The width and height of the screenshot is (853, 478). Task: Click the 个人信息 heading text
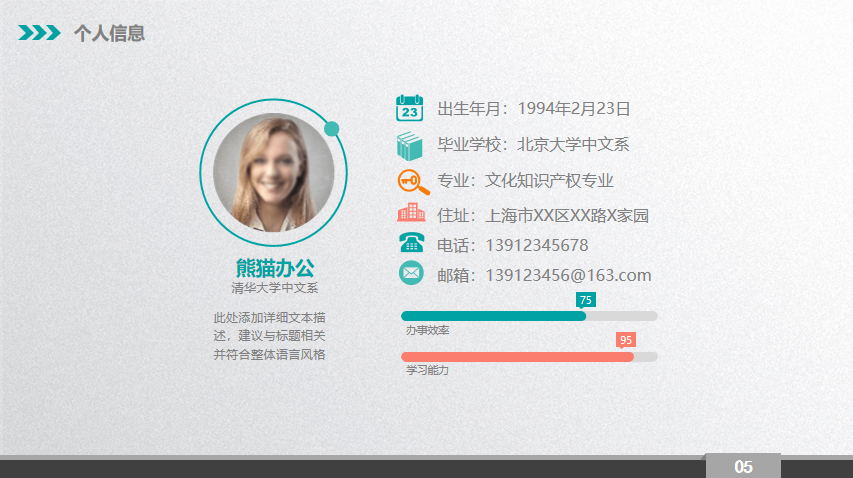(x=109, y=33)
